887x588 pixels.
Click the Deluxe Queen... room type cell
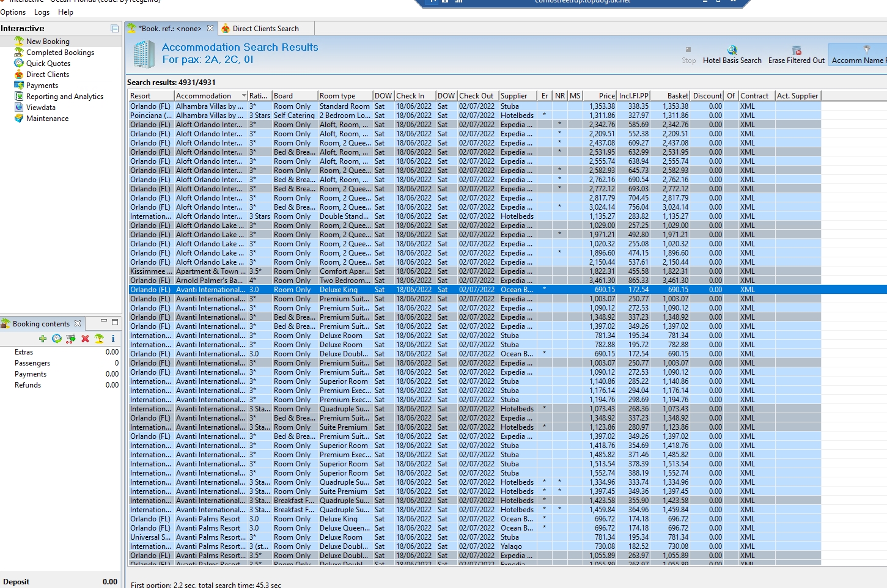click(x=345, y=528)
